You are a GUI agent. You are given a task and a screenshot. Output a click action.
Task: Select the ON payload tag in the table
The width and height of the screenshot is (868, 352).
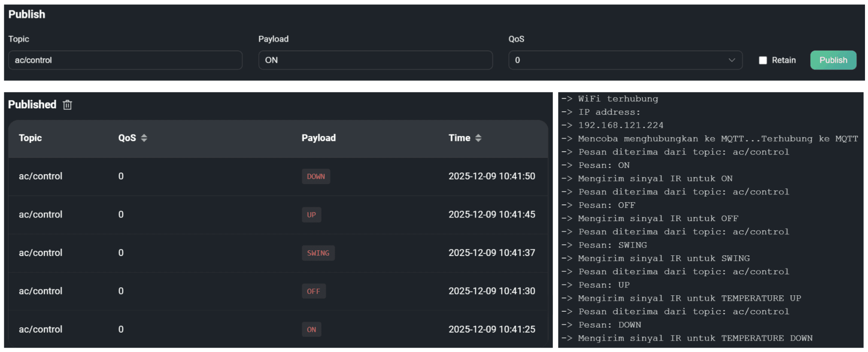pyautogui.click(x=311, y=329)
